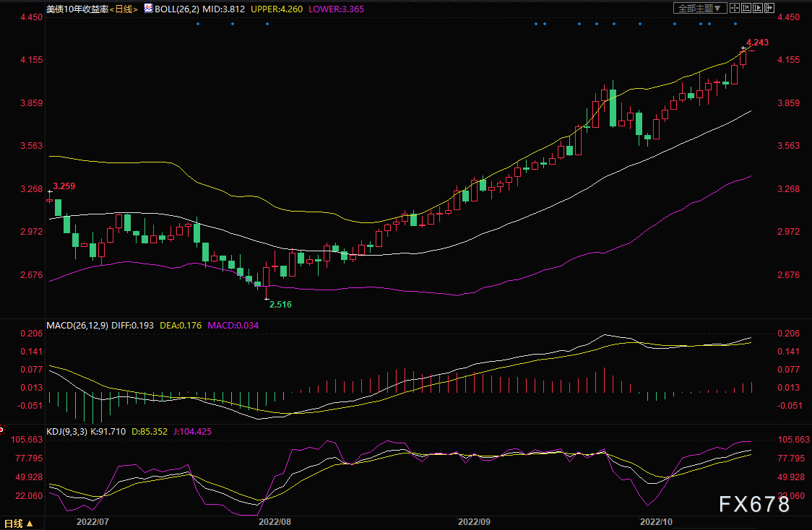Screen dimensions: 812x530
Task: Click the 2022/10 date on time axis
Action: pos(657,521)
